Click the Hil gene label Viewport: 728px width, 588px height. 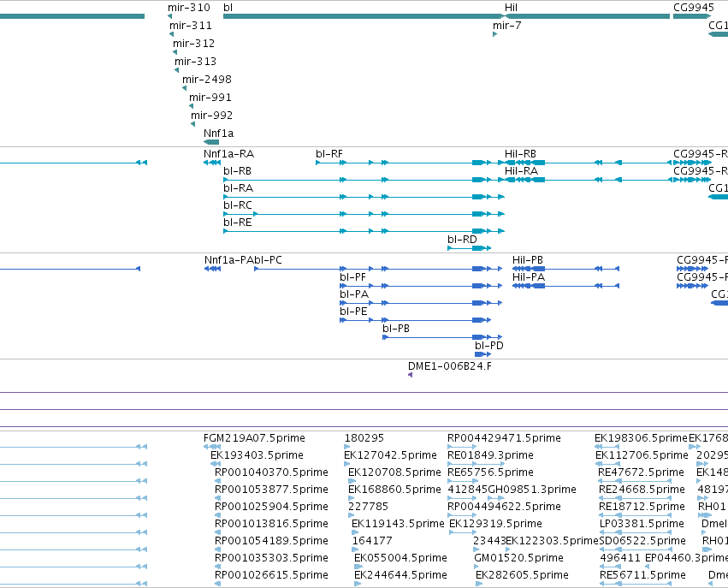pos(512,8)
